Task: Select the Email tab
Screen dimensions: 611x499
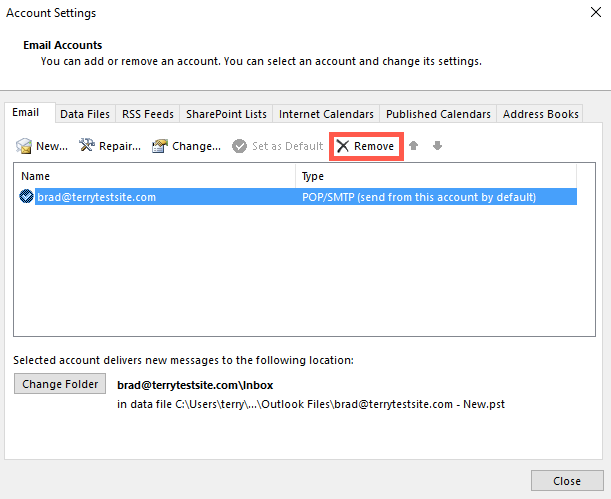Action: [x=27, y=113]
